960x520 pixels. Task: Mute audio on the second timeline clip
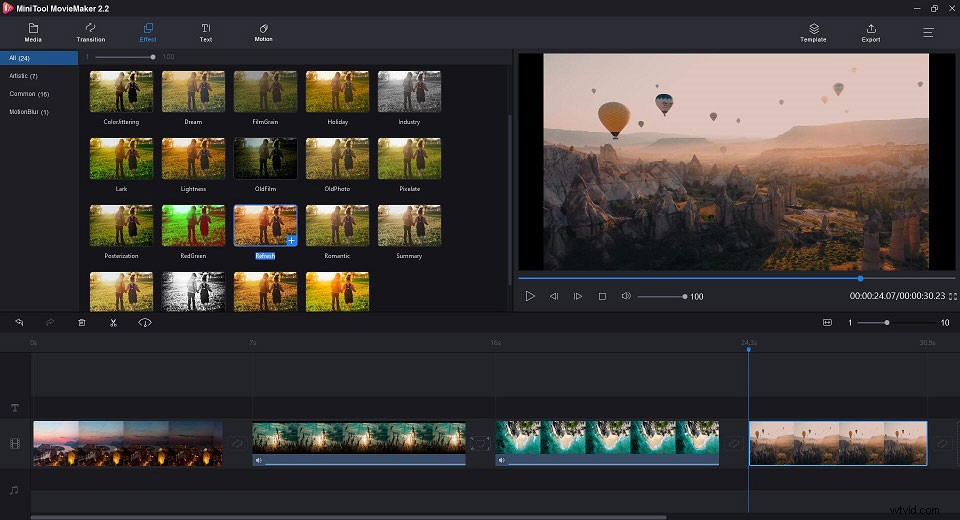(x=259, y=461)
